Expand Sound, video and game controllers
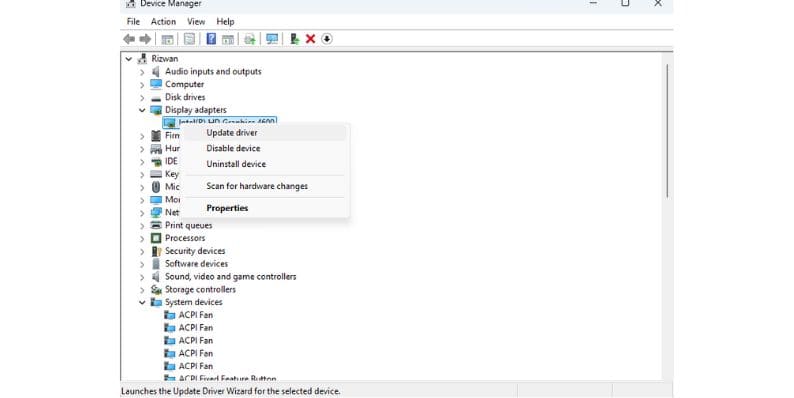794x398 pixels. tap(142, 277)
